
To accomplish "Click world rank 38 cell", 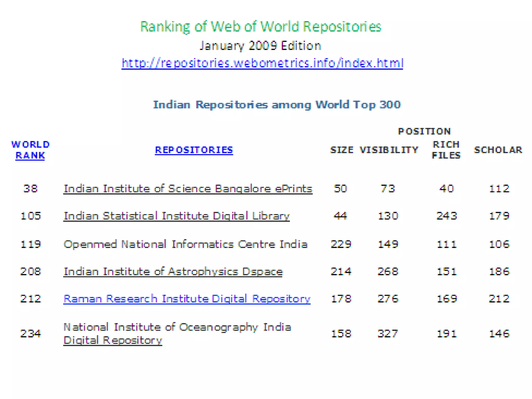I will (x=30, y=189).
